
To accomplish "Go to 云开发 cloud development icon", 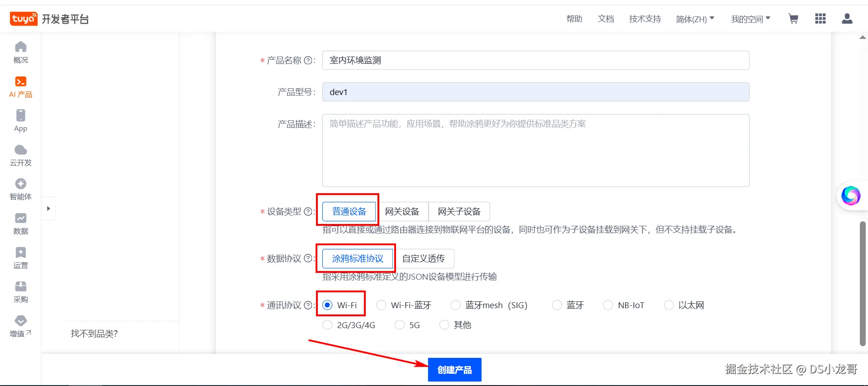I will click(21, 155).
